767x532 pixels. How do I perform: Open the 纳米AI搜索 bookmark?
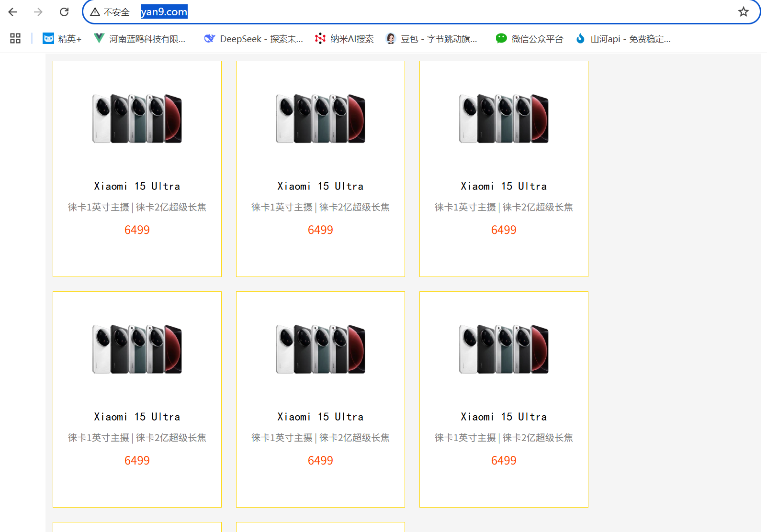point(345,39)
